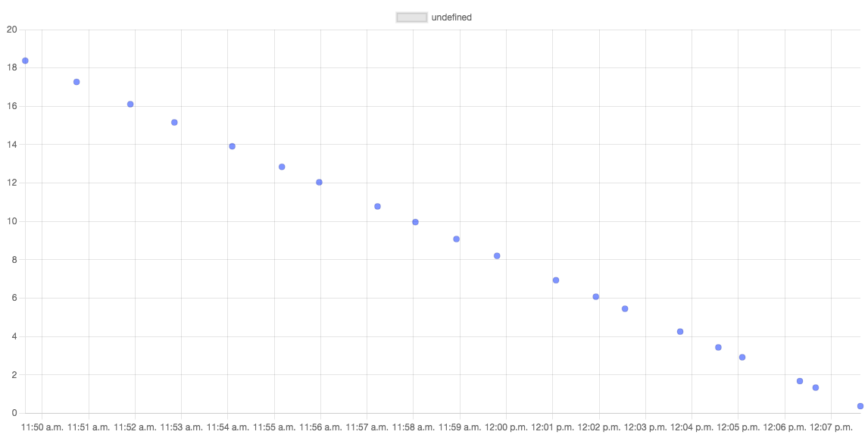This screenshot has width=868, height=444.
Task: Select the data point near value 11
Action: click(x=377, y=207)
